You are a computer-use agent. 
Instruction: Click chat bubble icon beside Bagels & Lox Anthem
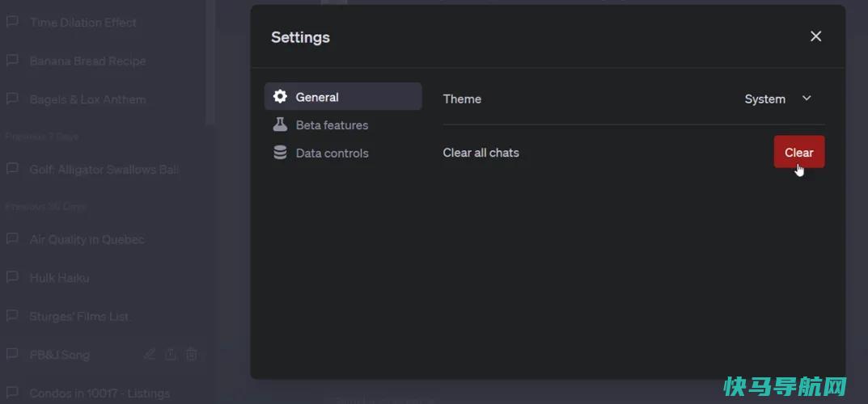(x=11, y=99)
